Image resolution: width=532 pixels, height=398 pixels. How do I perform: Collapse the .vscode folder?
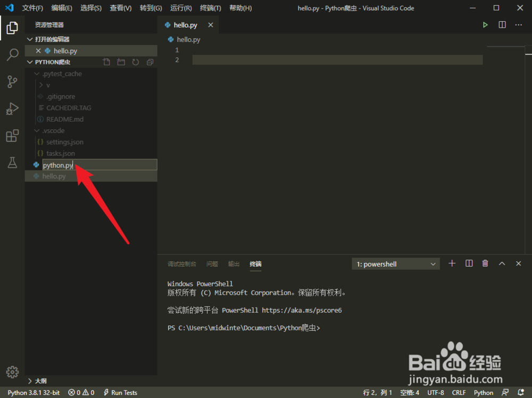click(37, 131)
